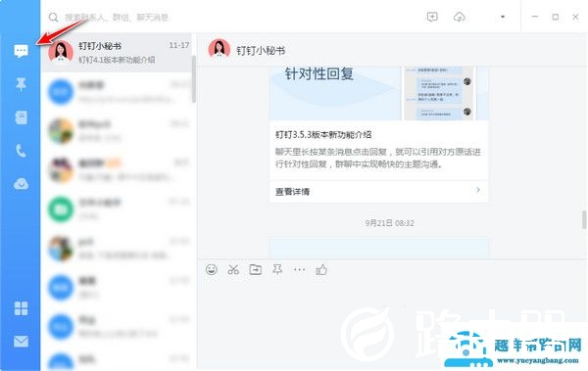The image size is (588, 371).
Task: Insert emoji with the smiley icon
Action: [212, 269]
